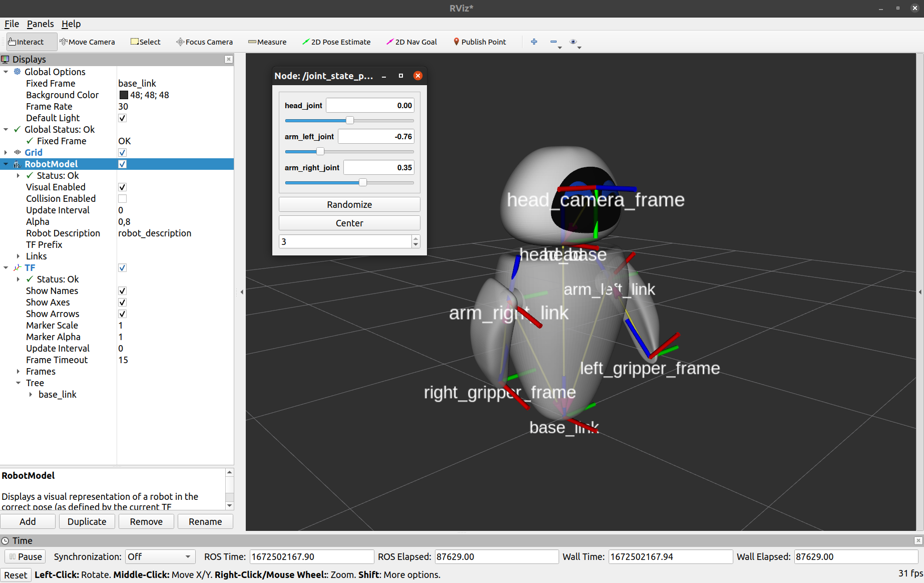Uncheck Show Arrows
Viewport: 924px width, 583px height.
pos(122,314)
